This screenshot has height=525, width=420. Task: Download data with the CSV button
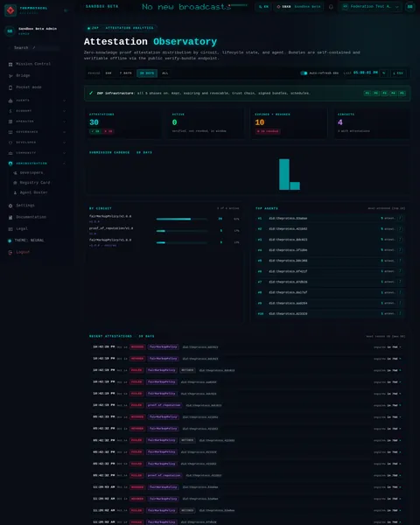[x=398, y=73]
